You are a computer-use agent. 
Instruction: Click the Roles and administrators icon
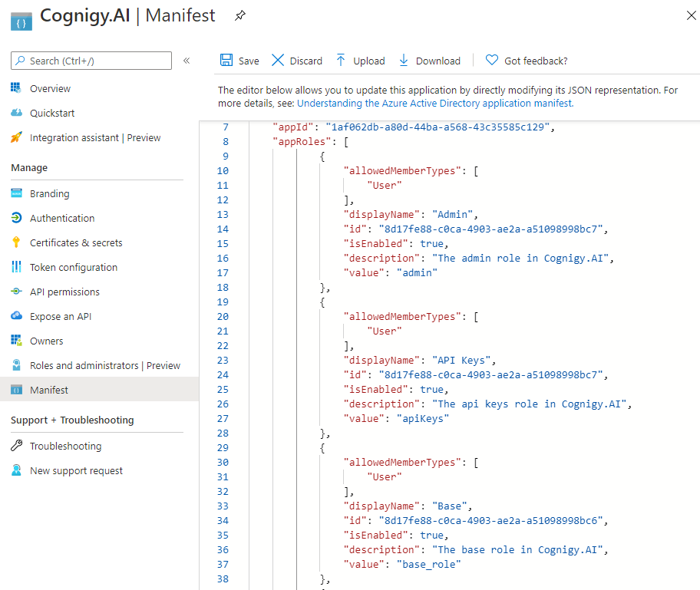coord(16,365)
